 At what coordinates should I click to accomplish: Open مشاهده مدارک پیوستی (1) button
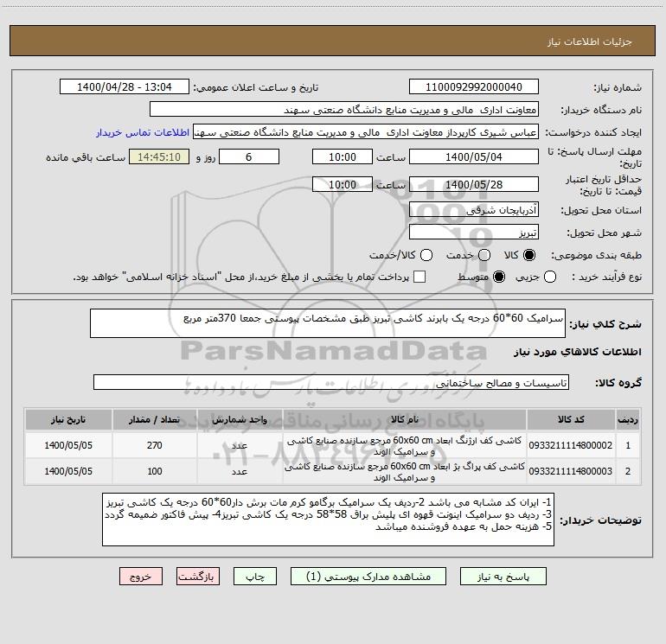[368, 577]
